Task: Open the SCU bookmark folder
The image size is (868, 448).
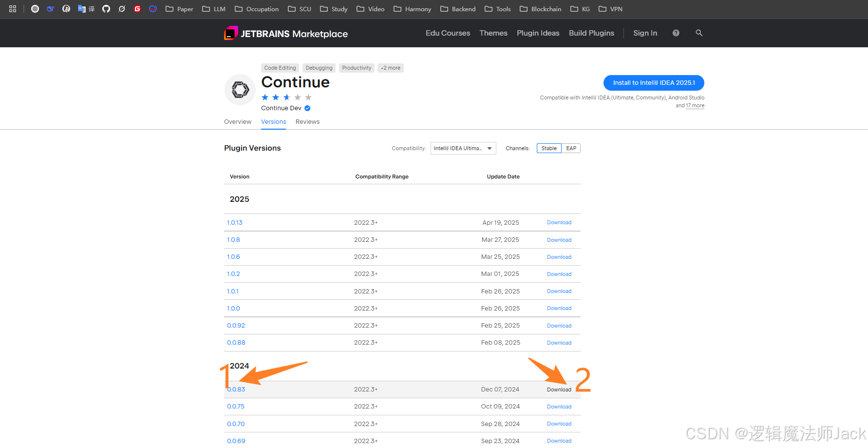Action: coord(300,9)
